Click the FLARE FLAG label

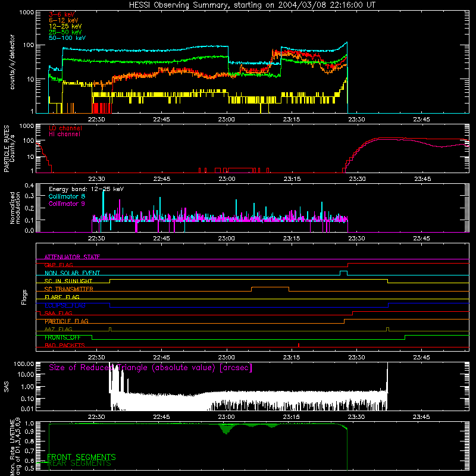coord(62,297)
